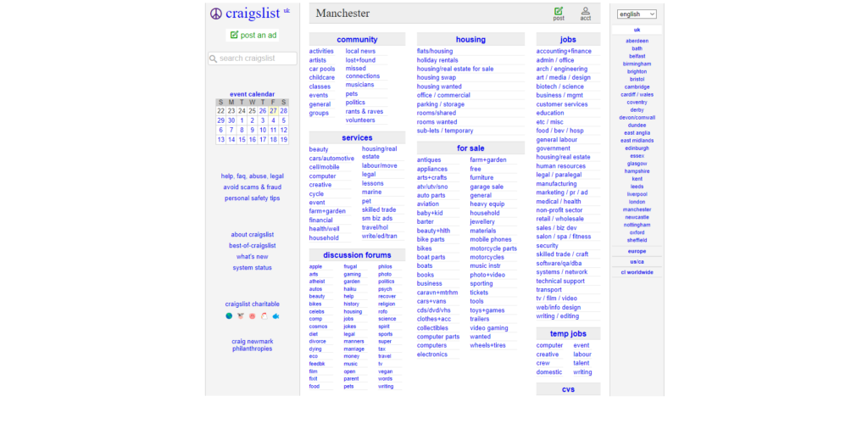868x424 pixels.
Task: Open the housing section header
Action: (x=470, y=40)
